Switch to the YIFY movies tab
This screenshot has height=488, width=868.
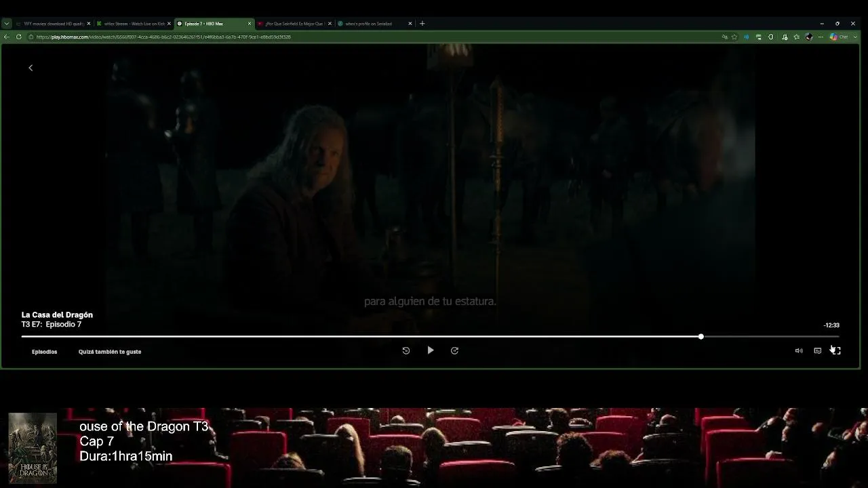53,24
